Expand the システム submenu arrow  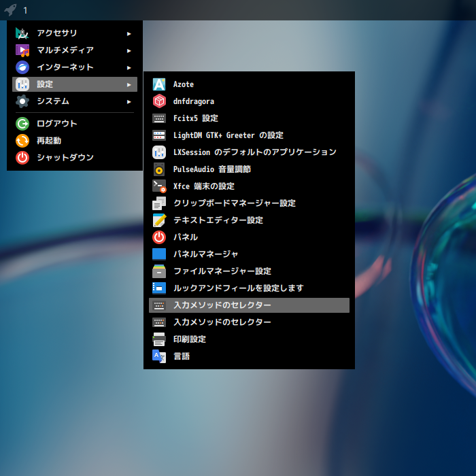[x=129, y=101]
